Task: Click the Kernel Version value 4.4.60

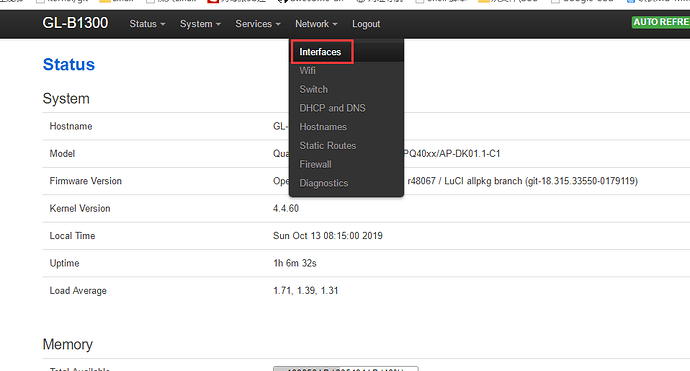Action: (286, 209)
